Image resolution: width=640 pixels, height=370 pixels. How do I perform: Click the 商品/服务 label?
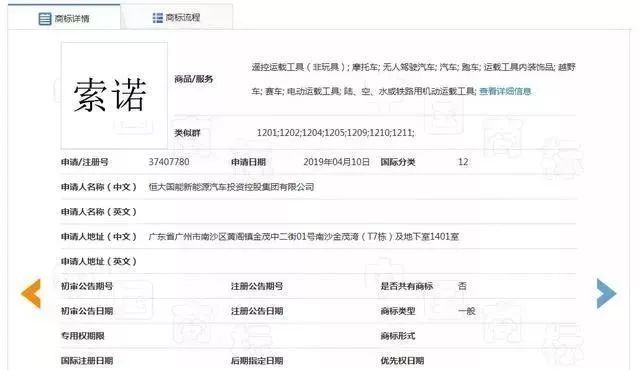pos(193,79)
